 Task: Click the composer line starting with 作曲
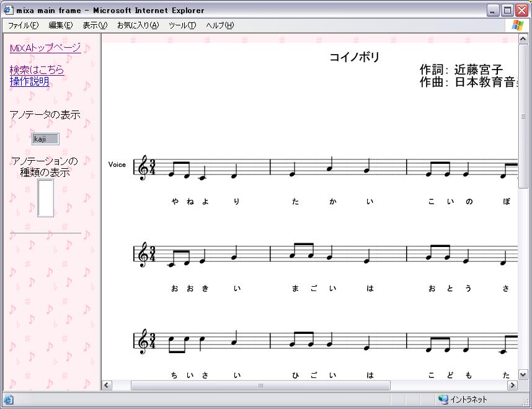click(x=469, y=82)
